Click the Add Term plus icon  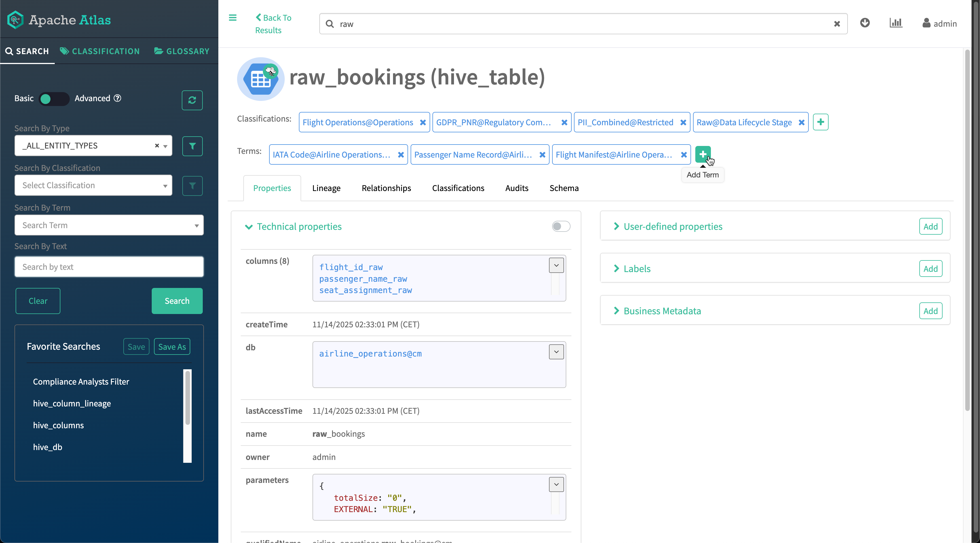tap(702, 154)
